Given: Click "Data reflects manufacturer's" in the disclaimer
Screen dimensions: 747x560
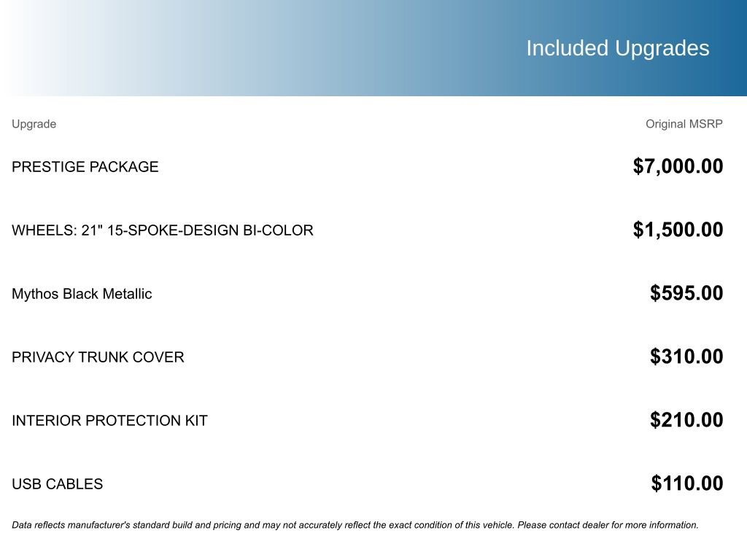Looking at the screenshot, I should pos(71,525).
